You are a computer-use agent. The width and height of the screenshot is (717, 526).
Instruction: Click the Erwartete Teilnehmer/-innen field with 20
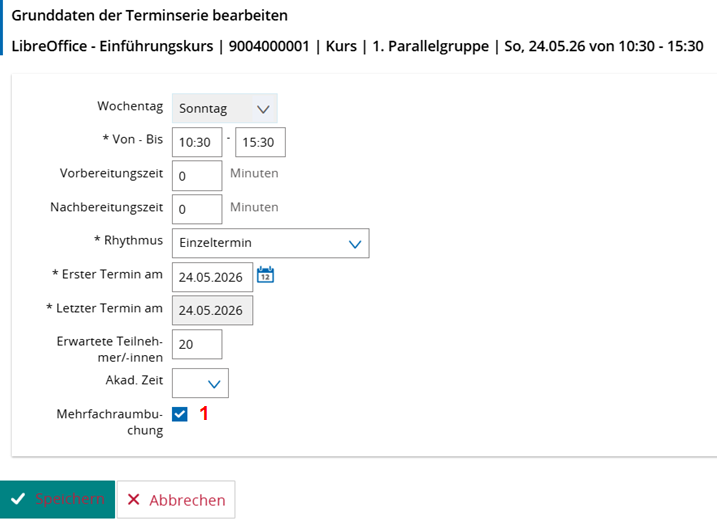tap(197, 344)
